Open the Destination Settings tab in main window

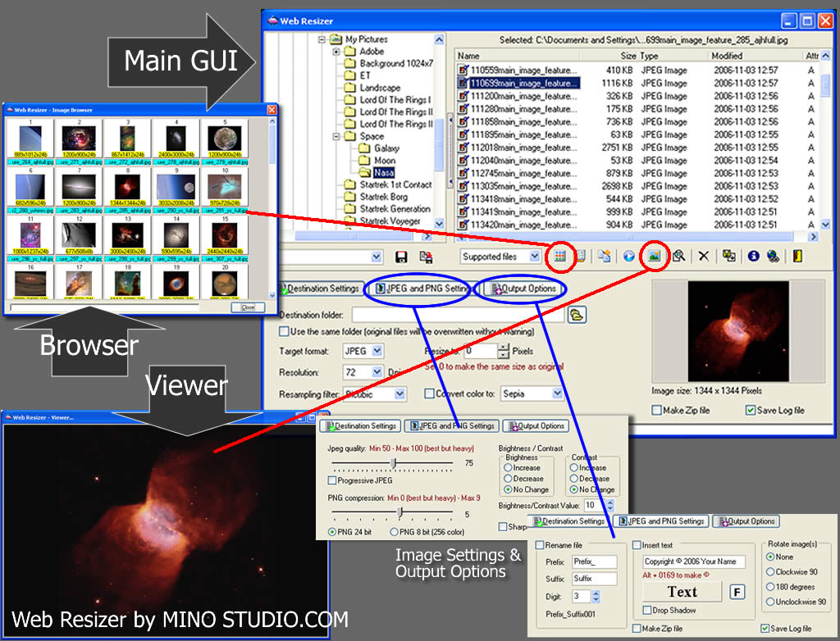point(321,289)
